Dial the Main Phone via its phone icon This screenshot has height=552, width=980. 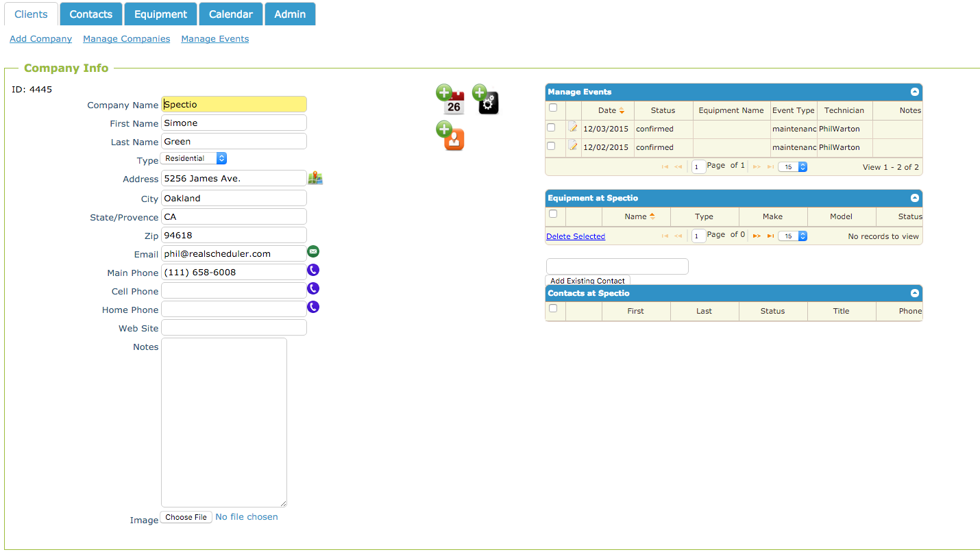[313, 270]
